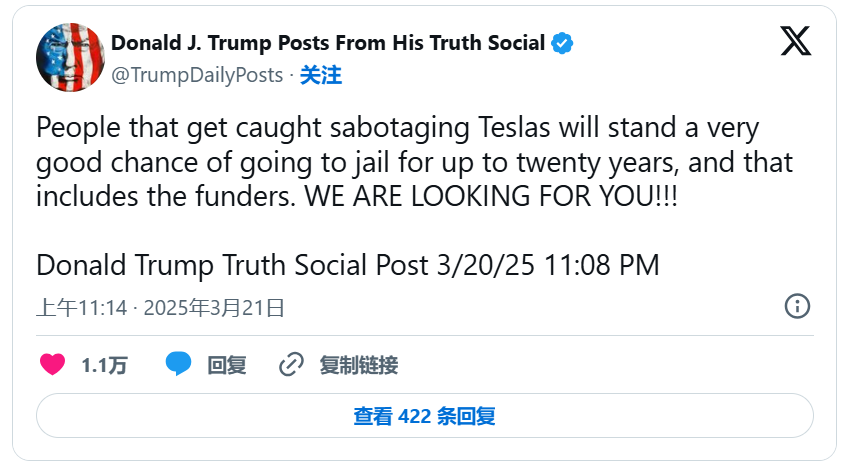The height and width of the screenshot is (471, 849).
Task: Click the 1.1万 like count
Action: [104, 366]
